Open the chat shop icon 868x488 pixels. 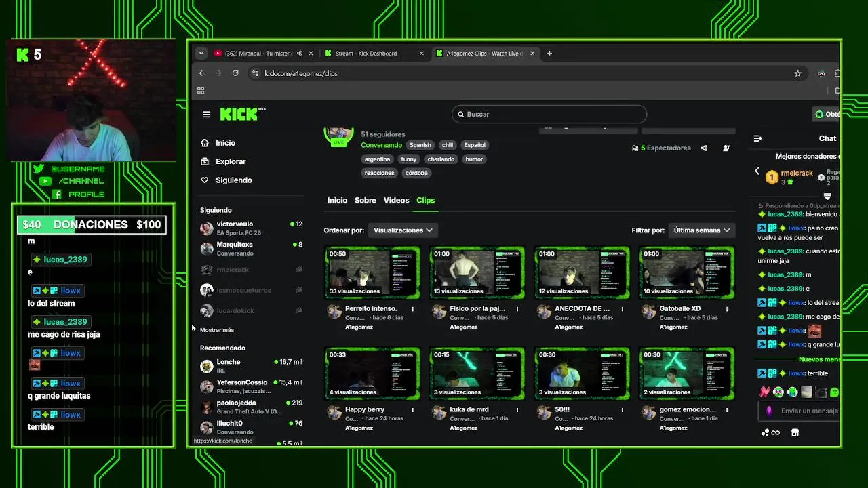tap(795, 432)
